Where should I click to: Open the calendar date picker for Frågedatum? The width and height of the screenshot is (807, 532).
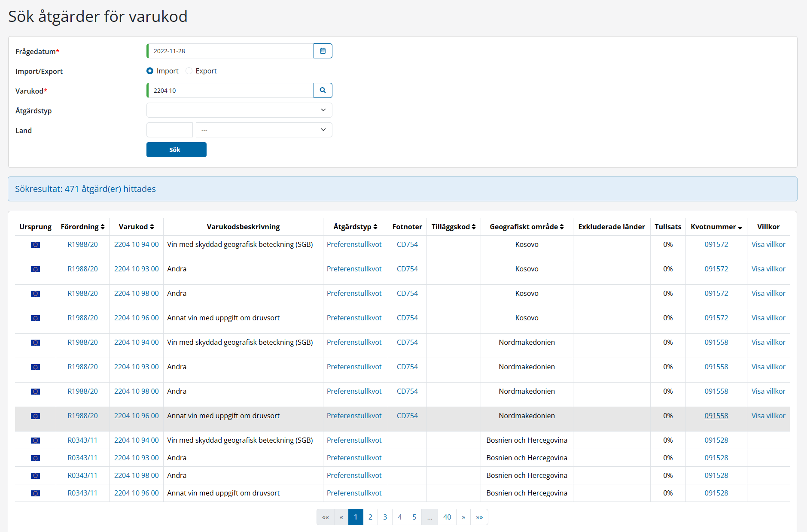click(323, 51)
